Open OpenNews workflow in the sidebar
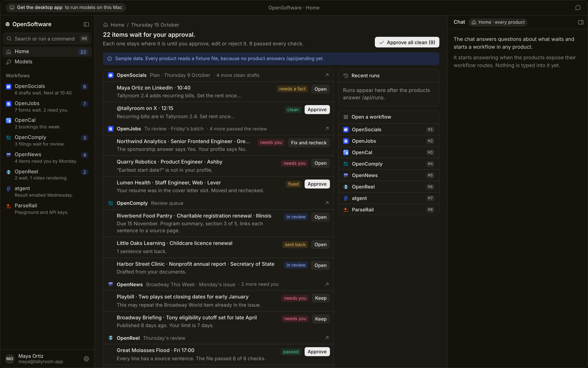Screen dimensions: 588x368 coord(47,157)
